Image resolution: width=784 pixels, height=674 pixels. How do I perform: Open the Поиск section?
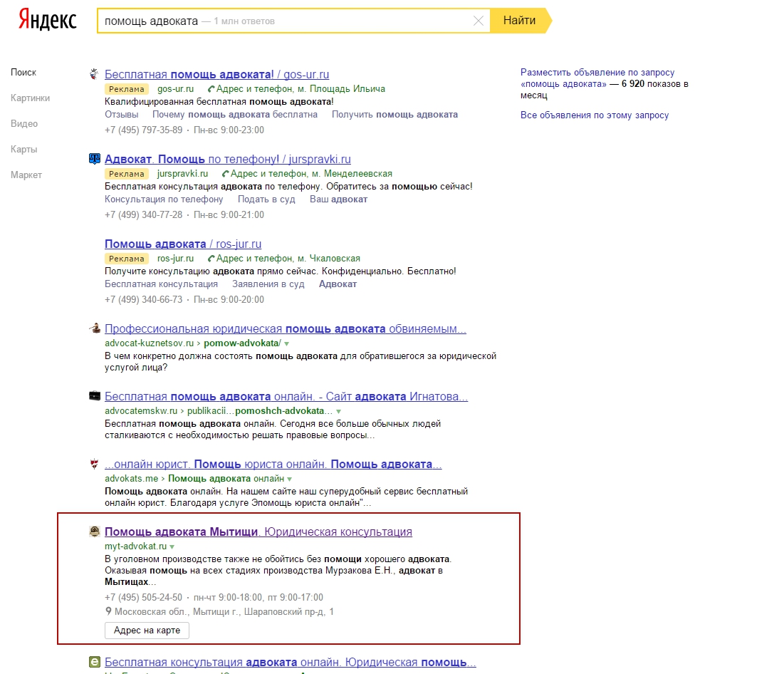pyautogui.click(x=23, y=72)
